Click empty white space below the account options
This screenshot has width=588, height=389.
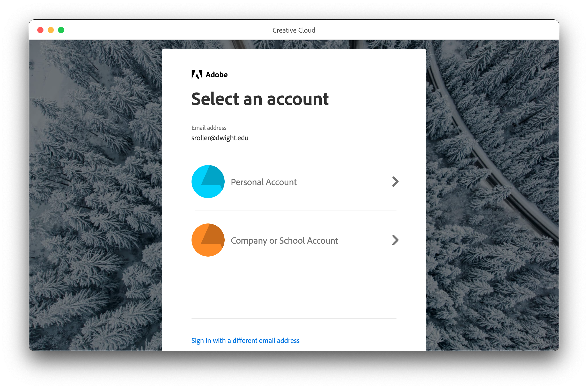(294, 287)
